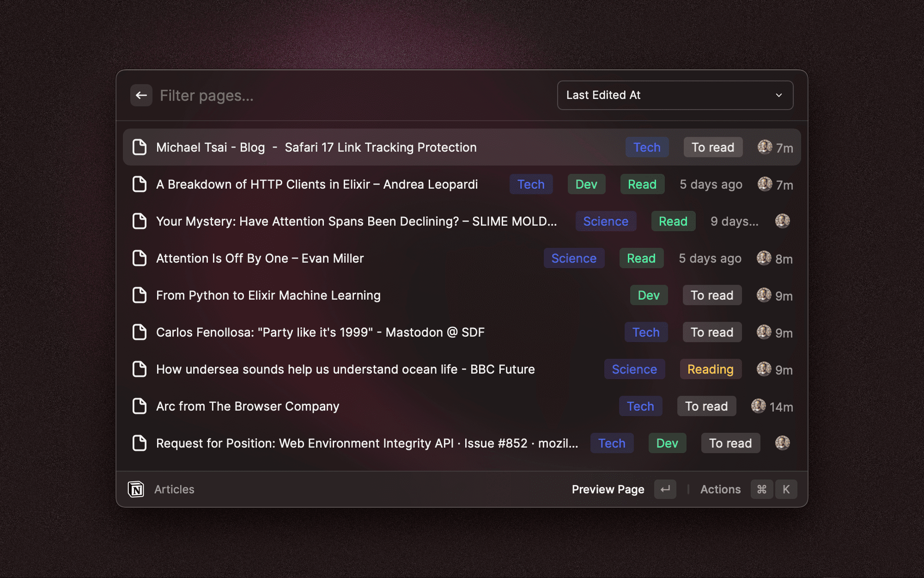This screenshot has height=578, width=924.
Task: Toggle the Read status on the Elixir HTTP Clients row
Action: (642, 184)
